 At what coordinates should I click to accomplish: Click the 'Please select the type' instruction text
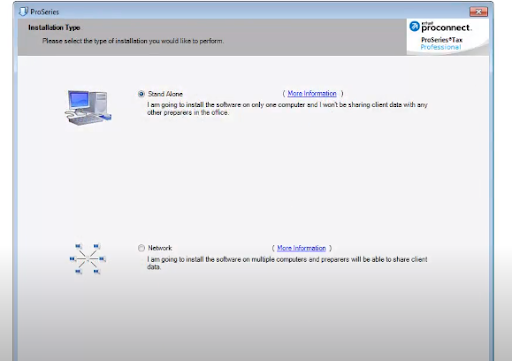click(133, 41)
